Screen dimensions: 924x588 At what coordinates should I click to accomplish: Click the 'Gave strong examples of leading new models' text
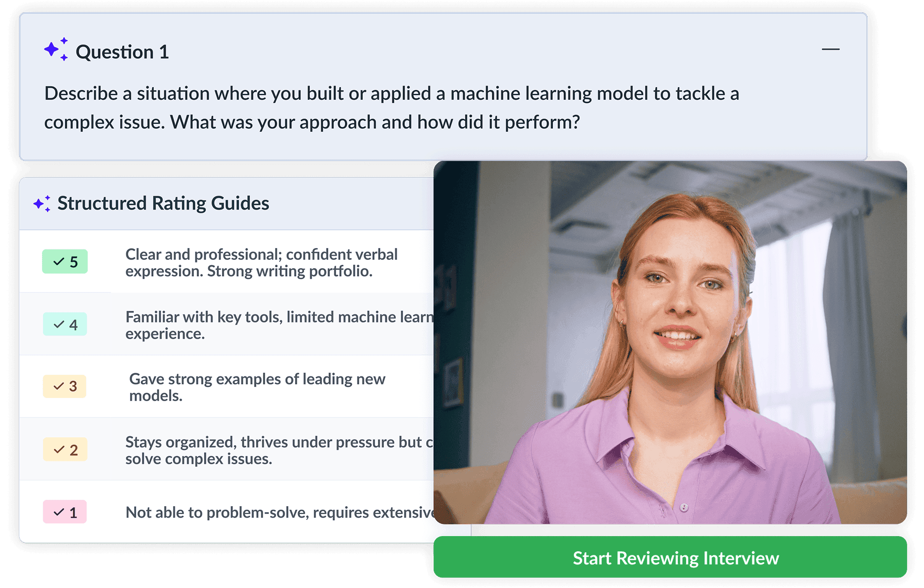click(x=257, y=387)
